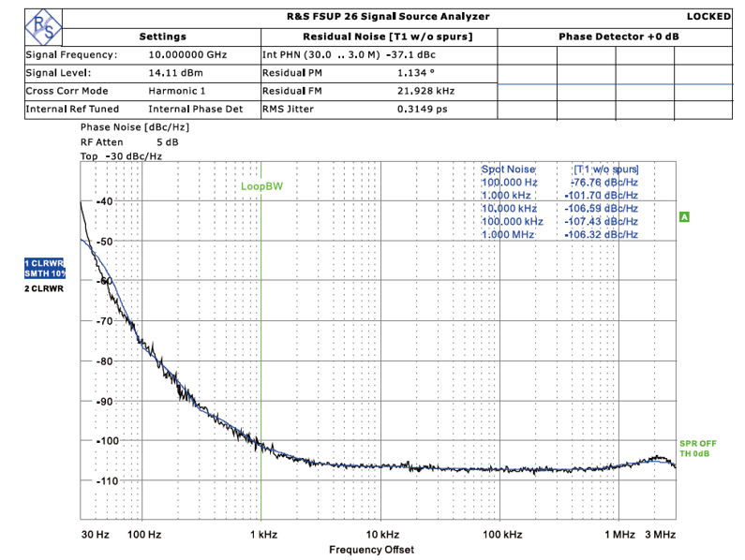The width and height of the screenshot is (745, 560).
Task: Click the Frequency Offset axis label
Action: click(371, 550)
